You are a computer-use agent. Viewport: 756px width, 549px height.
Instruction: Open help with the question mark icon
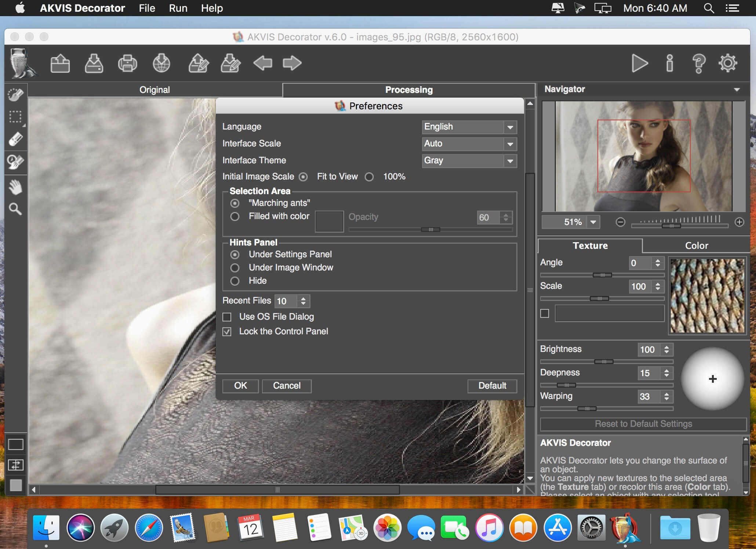coord(699,63)
